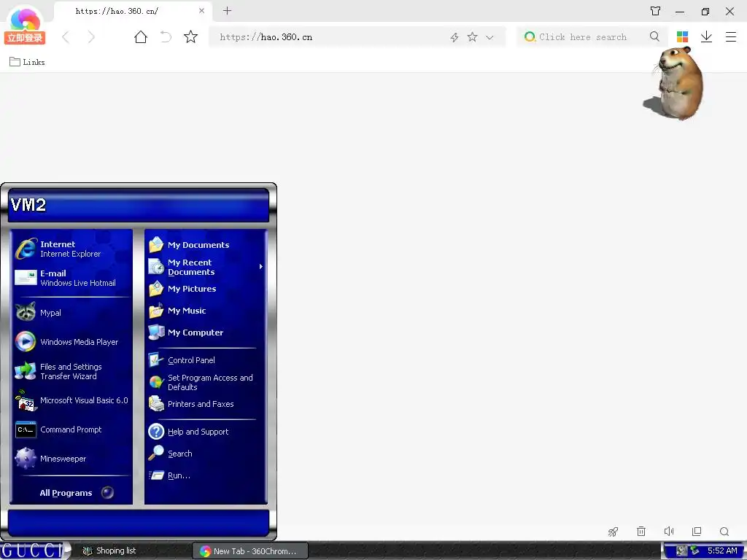This screenshot has width=747, height=560.
Task: Click the red login badge under browser logo
Action: click(25, 38)
